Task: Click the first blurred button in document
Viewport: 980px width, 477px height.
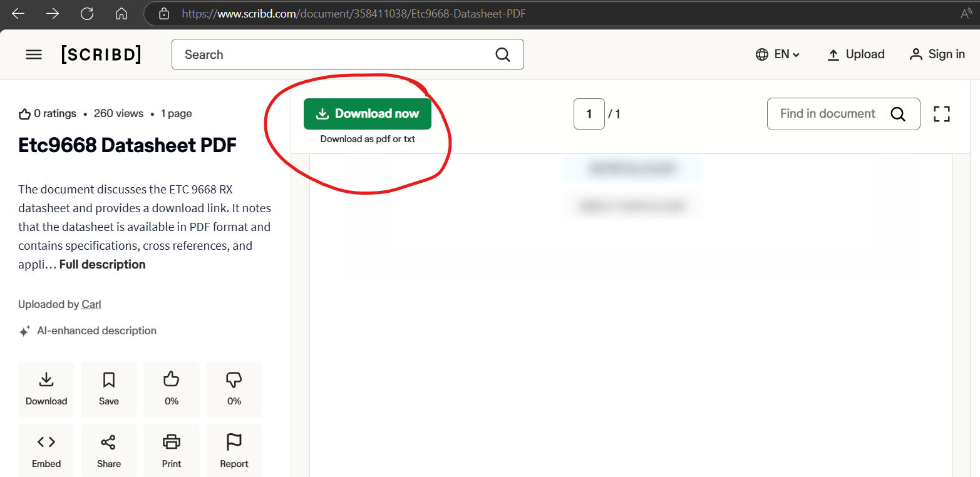Action: 632,168
